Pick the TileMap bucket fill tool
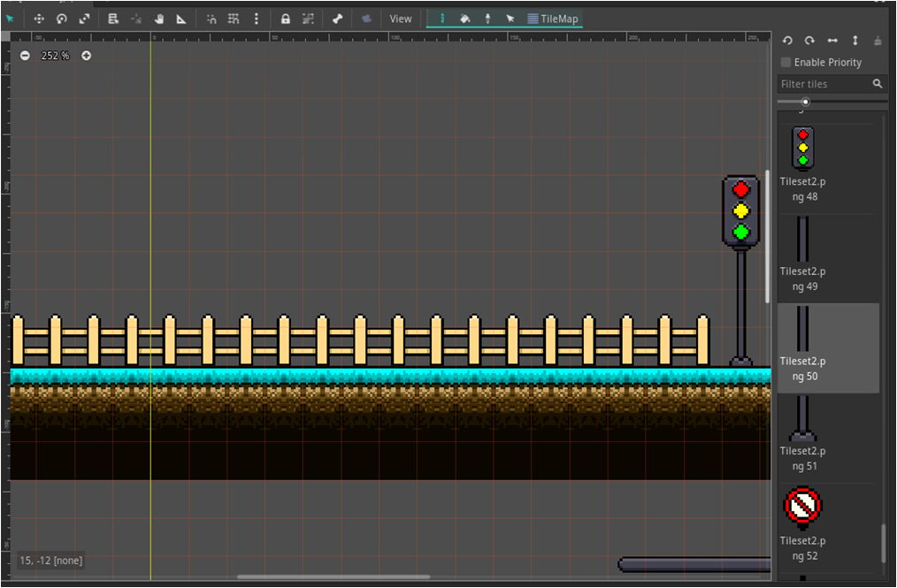This screenshot has height=588, width=897. click(464, 19)
